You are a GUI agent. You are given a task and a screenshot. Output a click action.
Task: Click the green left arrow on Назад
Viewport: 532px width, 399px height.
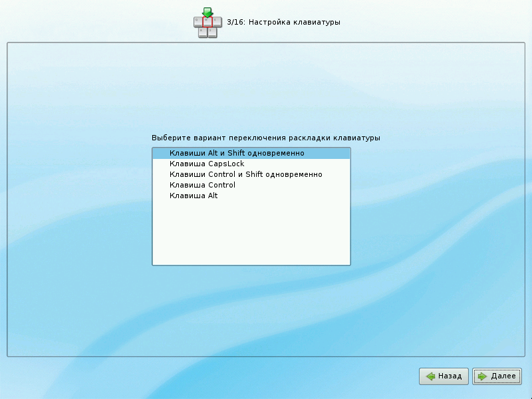pyautogui.click(x=431, y=376)
